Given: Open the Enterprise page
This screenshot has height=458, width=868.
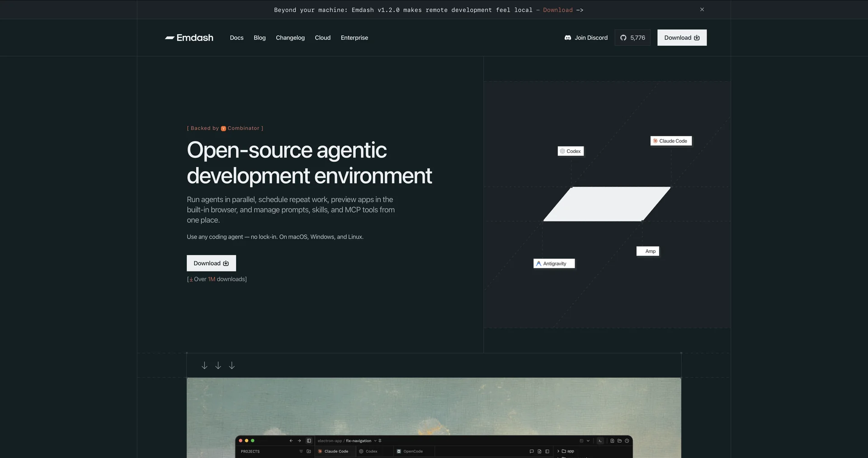Looking at the screenshot, I should point(354,38).
